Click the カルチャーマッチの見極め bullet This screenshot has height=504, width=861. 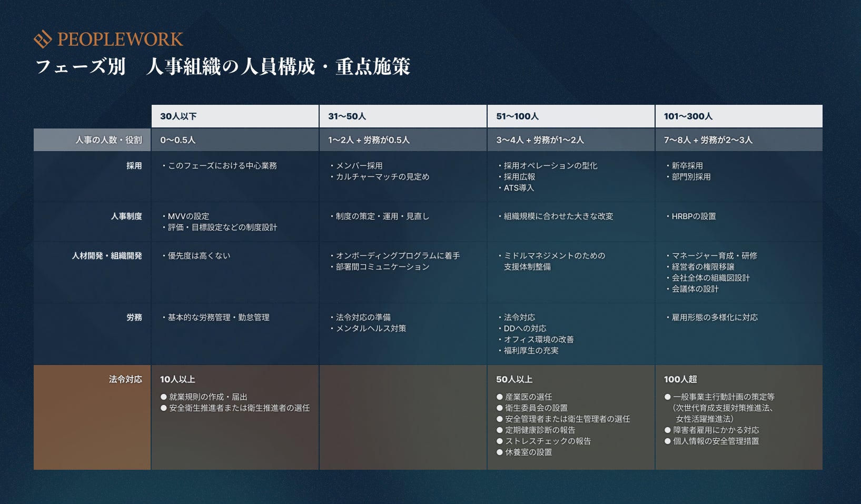point(379,177)
